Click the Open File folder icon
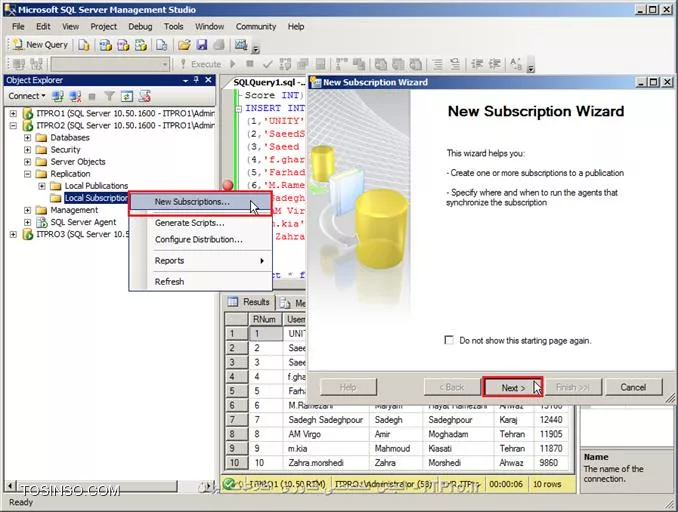The height and width of the screenshot is (512, 678). coord(184,45)
